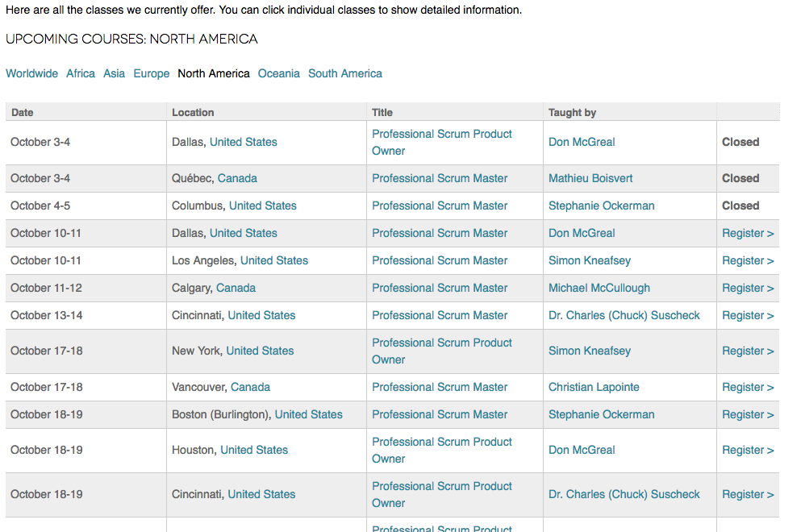The height and width of the screenshot is (532, 801).
Task: Open trainer profile Mathieu Boisvert
Action: (x=590, y=179)
